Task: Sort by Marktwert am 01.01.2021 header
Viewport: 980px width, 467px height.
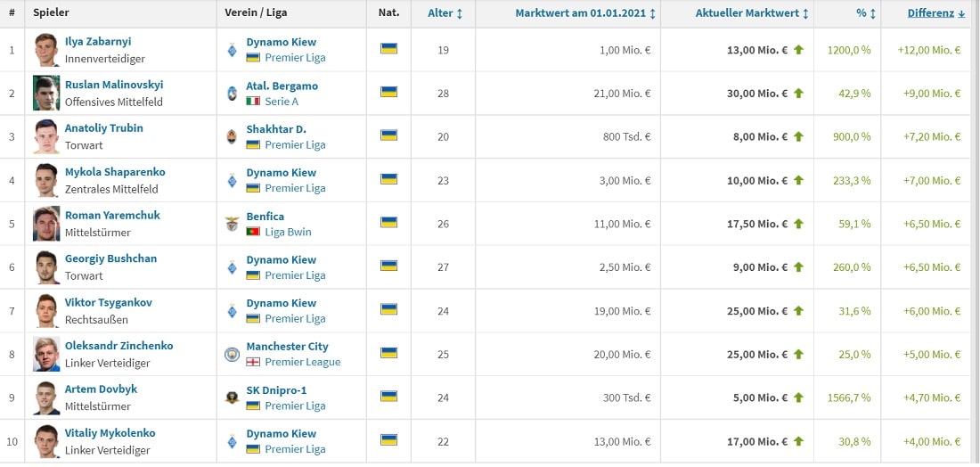Action: pyautogui.click(x=585, y=13)
